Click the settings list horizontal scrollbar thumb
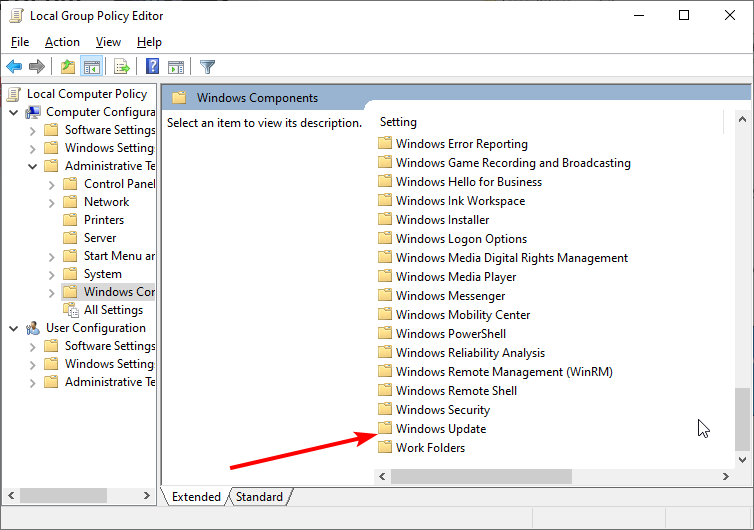The height and width of the screenshot is (530, 754). pyautogui.click(x=481, y=477)
